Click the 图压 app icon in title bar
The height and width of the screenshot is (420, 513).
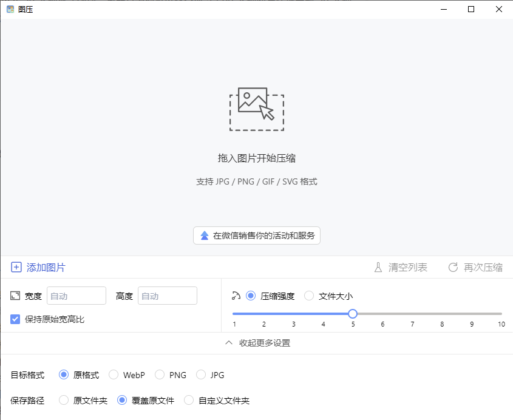coord(10,9)
